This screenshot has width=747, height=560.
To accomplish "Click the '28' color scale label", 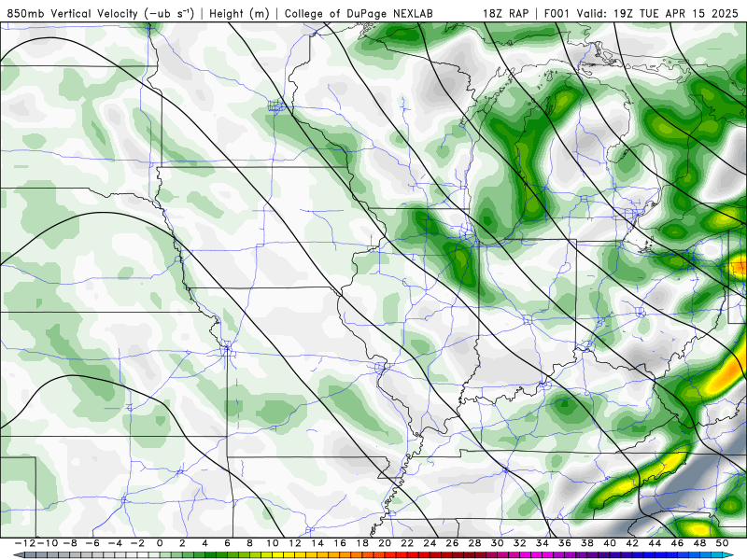I will [x=474, y=543].
